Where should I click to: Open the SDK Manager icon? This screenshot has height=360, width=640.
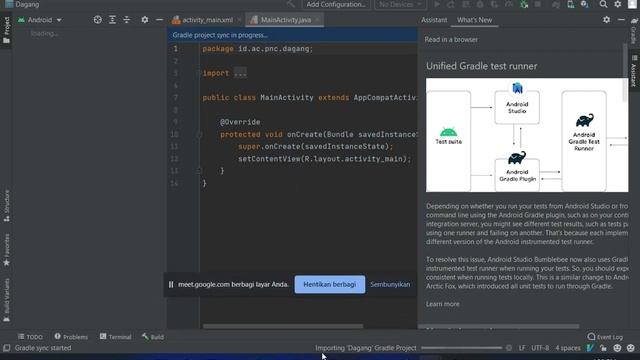(585, 4)
